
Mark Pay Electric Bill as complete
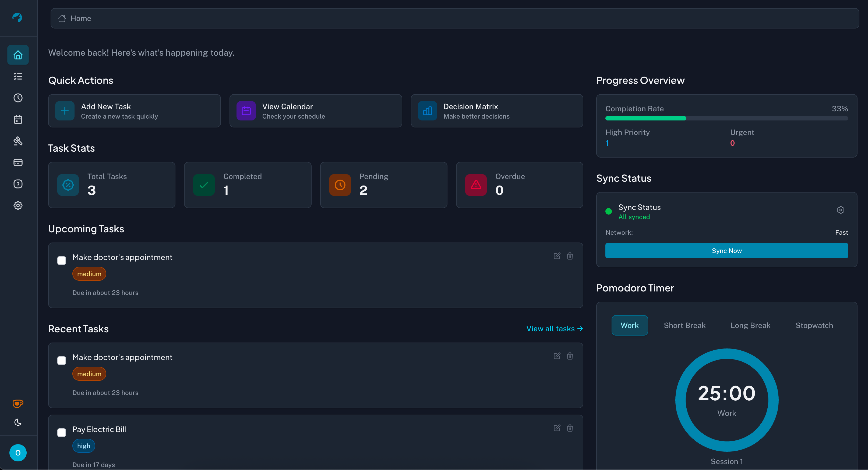(62, 433)
